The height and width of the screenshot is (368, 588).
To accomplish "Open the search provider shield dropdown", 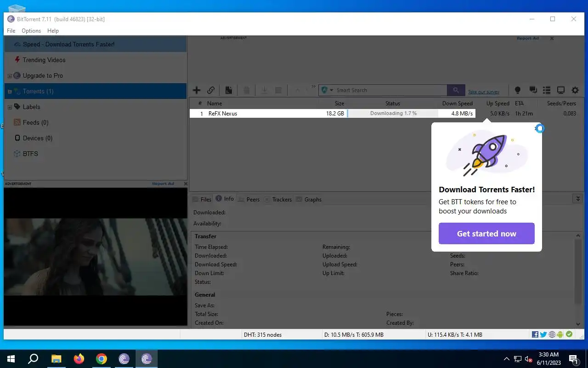I will coord(327,90).
